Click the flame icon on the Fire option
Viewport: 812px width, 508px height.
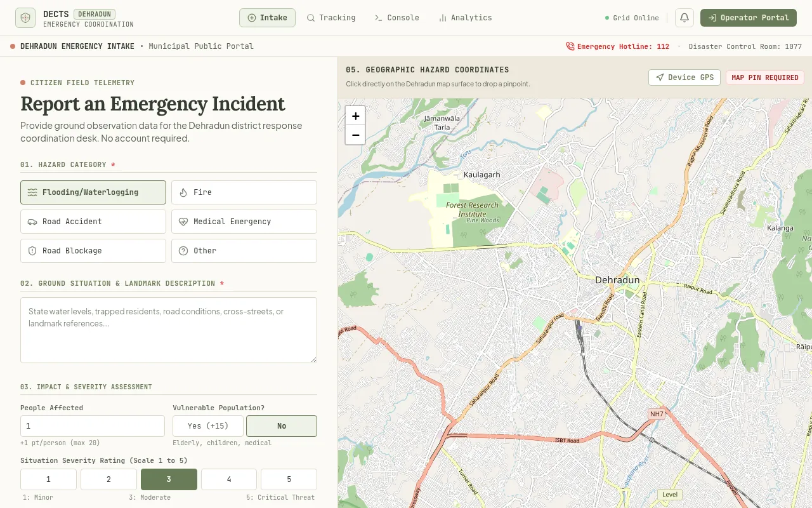(183, 192)
